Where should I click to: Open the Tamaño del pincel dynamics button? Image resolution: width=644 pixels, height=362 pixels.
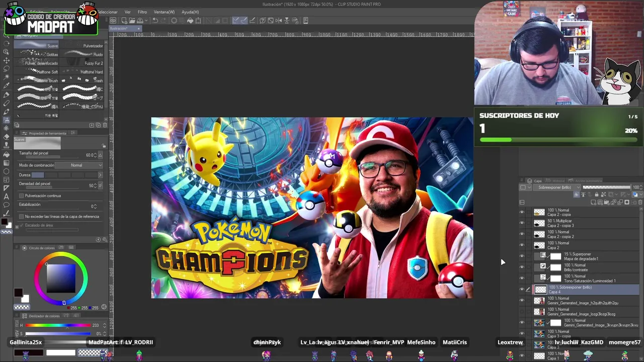[x=100, y=155]
